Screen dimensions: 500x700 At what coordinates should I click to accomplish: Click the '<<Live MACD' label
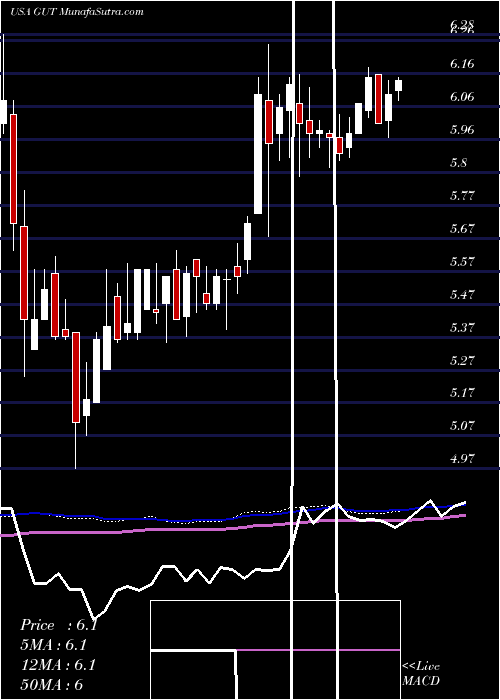[x=421, y=674]
